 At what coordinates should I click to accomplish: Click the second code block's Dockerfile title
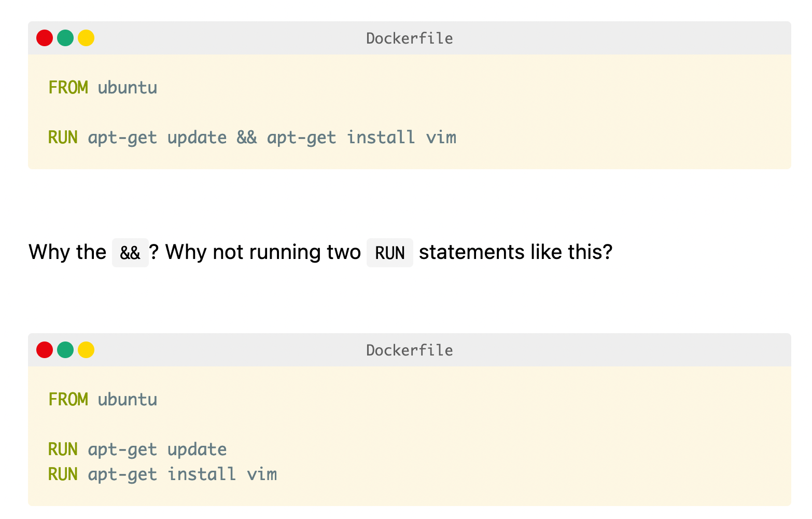point(410,350)
